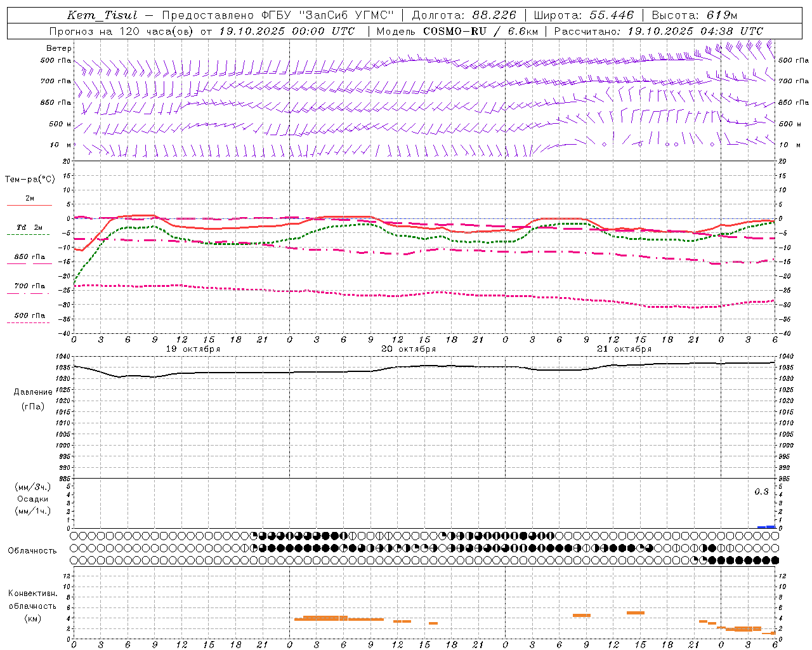812x650 pixels.
Task: Click the Широта: 55.446 value
Action: click(584, 16)
